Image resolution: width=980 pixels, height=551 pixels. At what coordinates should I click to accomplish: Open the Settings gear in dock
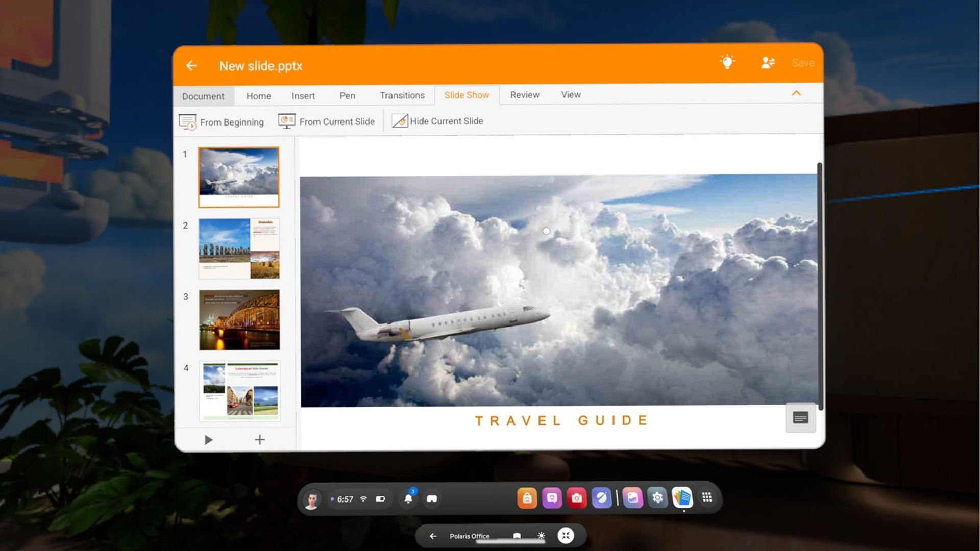(657, 497)
